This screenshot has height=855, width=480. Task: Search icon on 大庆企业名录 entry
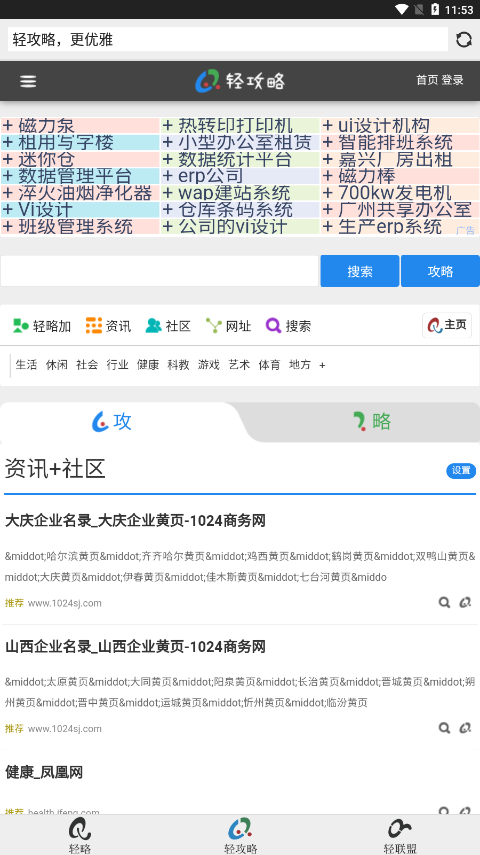pos(445,603)
